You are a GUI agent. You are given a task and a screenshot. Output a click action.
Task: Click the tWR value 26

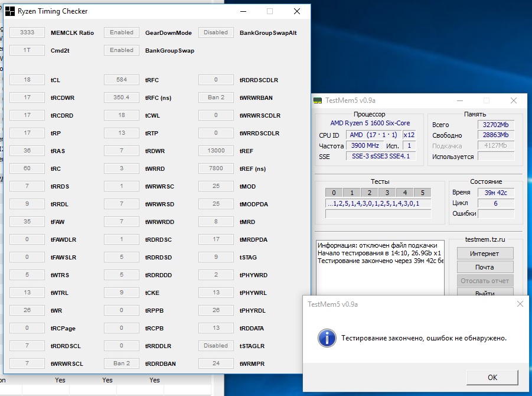pos(27,310)
